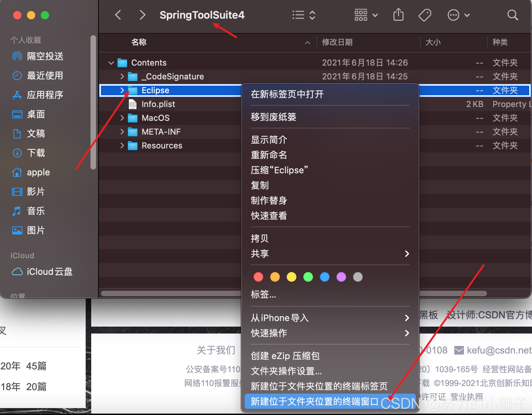Select 桌面 in the sidebar
Screen dimensions: 532x415
[29, 114]
